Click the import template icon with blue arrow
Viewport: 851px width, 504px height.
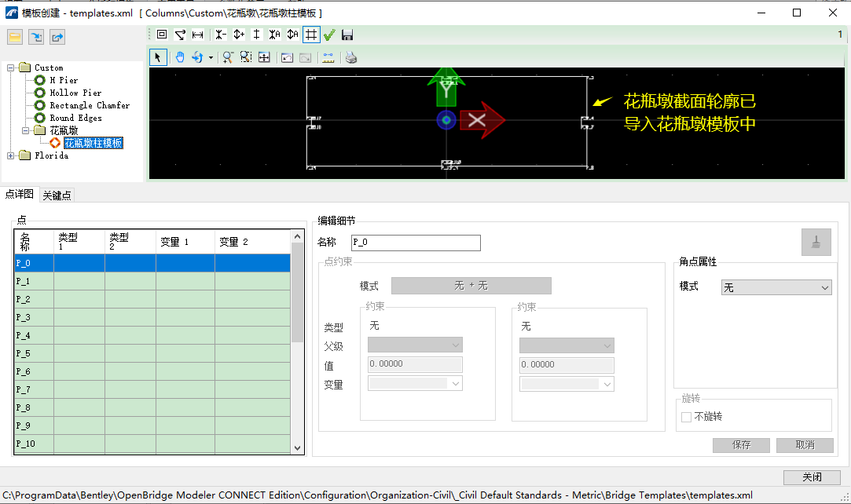tap(36, 37)
